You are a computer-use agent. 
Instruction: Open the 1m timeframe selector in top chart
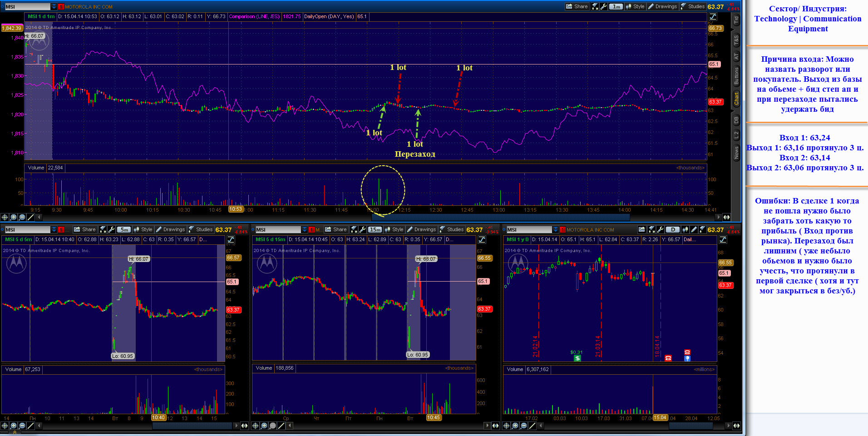pyautogui.click(x=616, y=6)
